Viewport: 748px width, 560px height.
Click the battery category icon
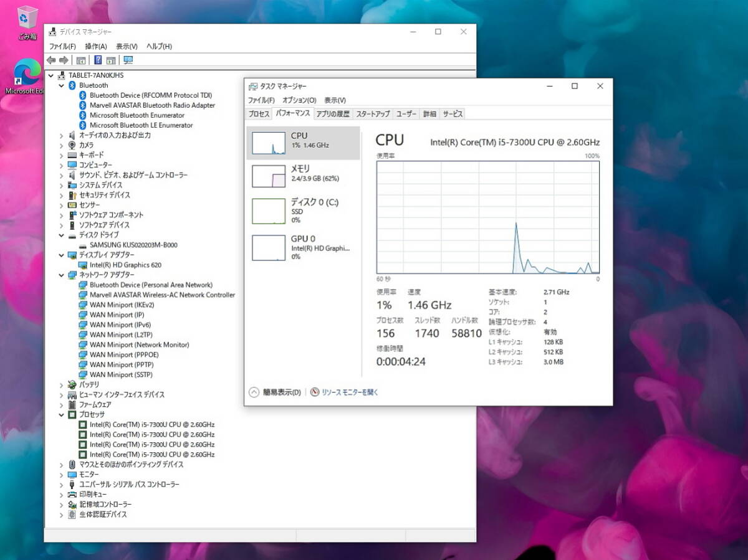tap(72, 384)
